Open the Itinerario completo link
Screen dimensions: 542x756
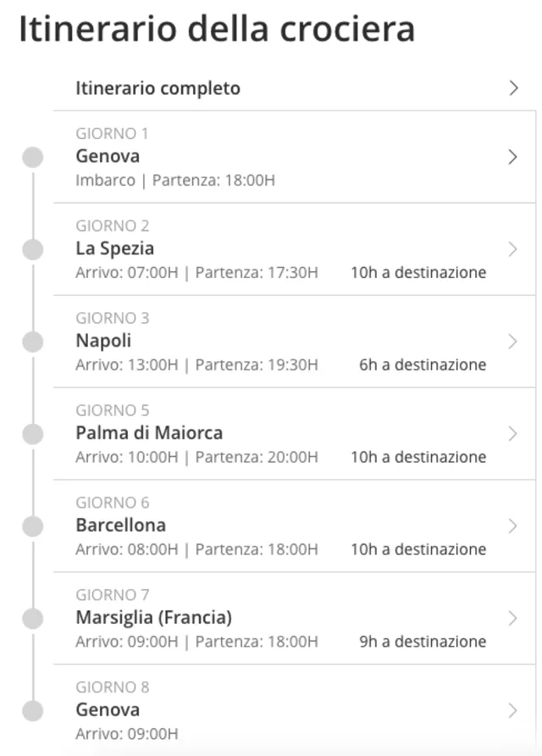158,88
